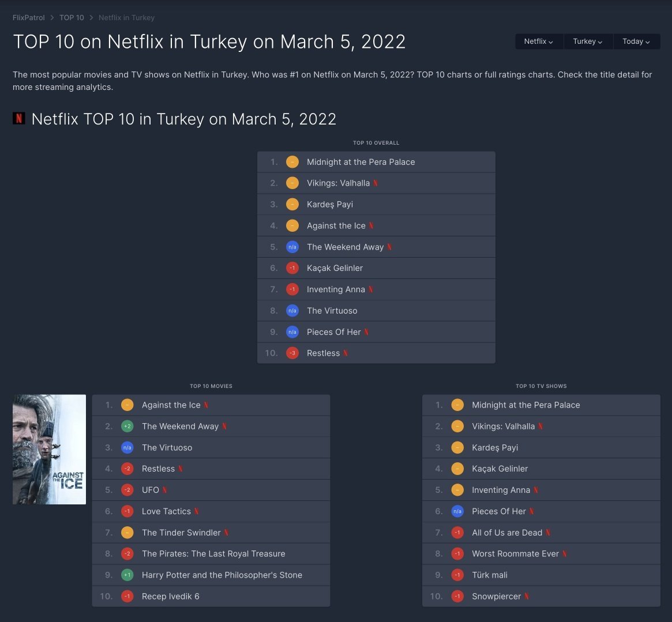Screen dimensions: 672x622
Task: Click the green +2 badge next to The Weekend Away
Action: pyautogui.click(x=127, y=426)
